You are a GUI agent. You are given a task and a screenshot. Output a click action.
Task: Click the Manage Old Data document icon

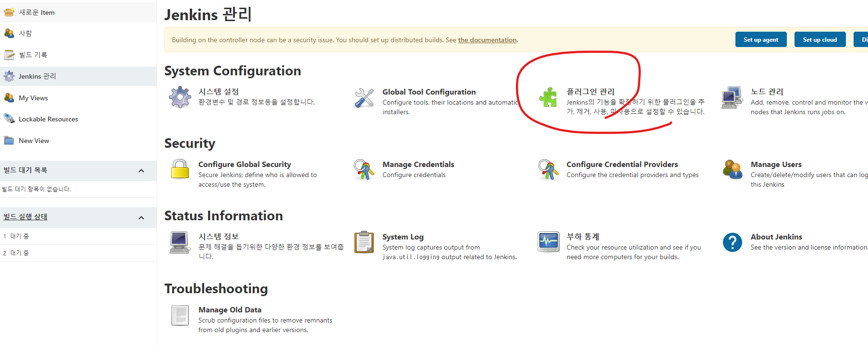click(180, 315)
